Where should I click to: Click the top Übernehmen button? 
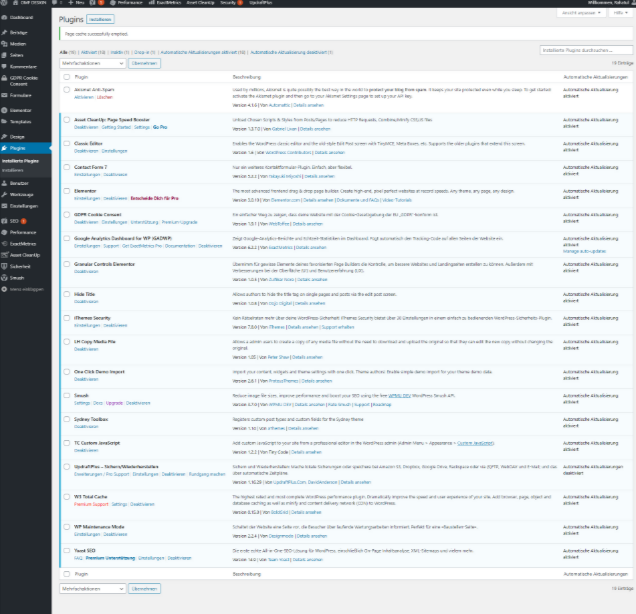tap(144, 63)
